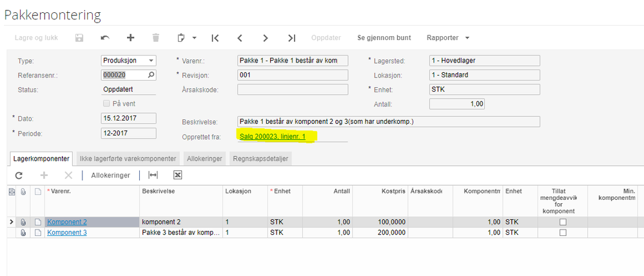Click the fit columns icon

click(x=153, y=175)
